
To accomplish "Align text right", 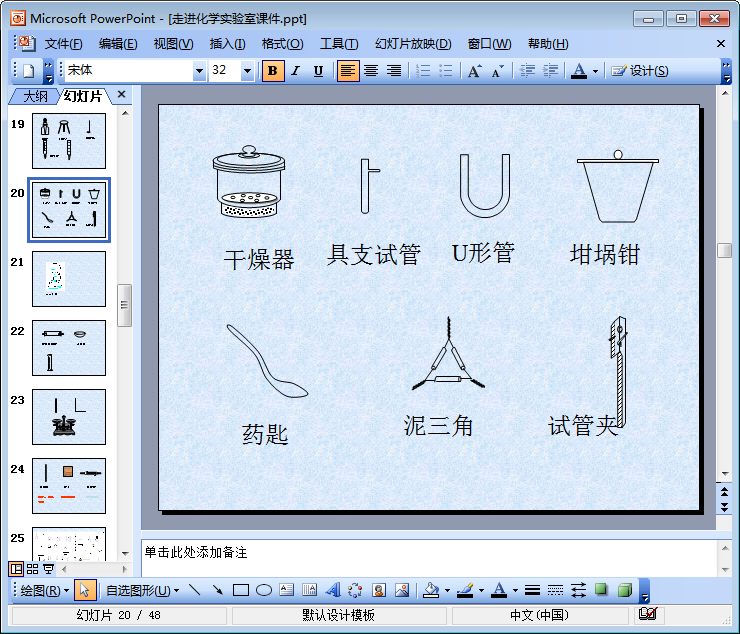I will (394, 71).
